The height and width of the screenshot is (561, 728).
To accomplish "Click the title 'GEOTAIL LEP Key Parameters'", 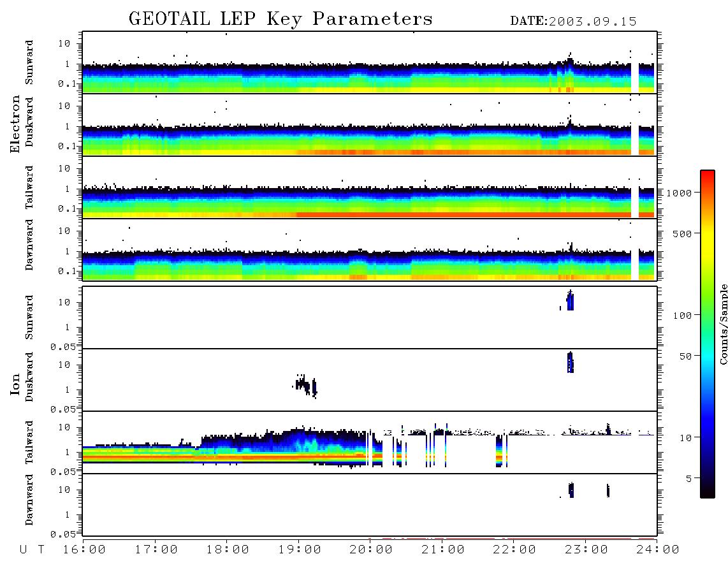I will (x=280, y=19).
